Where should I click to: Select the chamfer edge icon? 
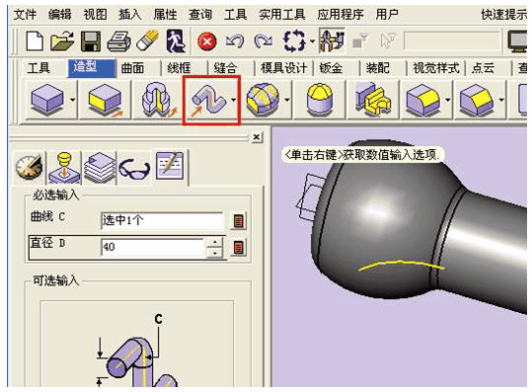[477, 100]
